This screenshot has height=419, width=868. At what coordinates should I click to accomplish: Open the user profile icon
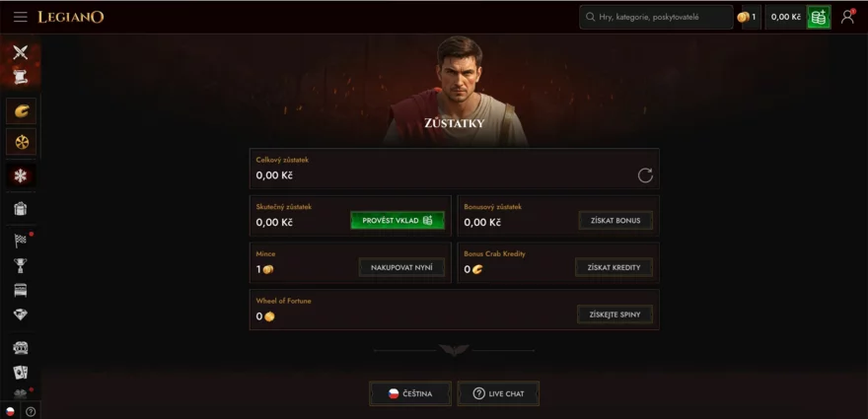(x=847, y=17)
